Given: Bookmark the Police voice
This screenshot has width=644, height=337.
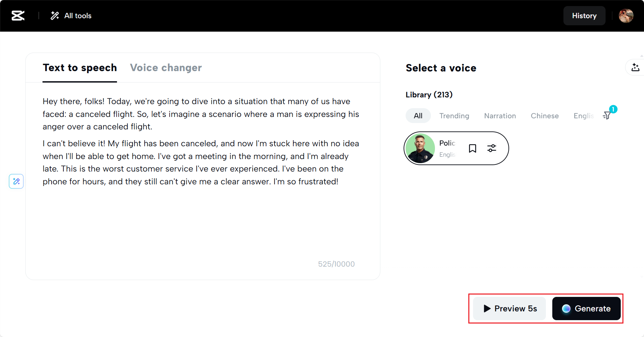Looking at the screenshot, I should [472, 148].
